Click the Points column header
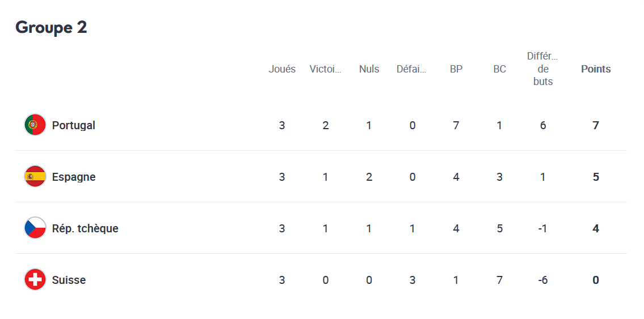Screen dimensions: 644x319 596,69
